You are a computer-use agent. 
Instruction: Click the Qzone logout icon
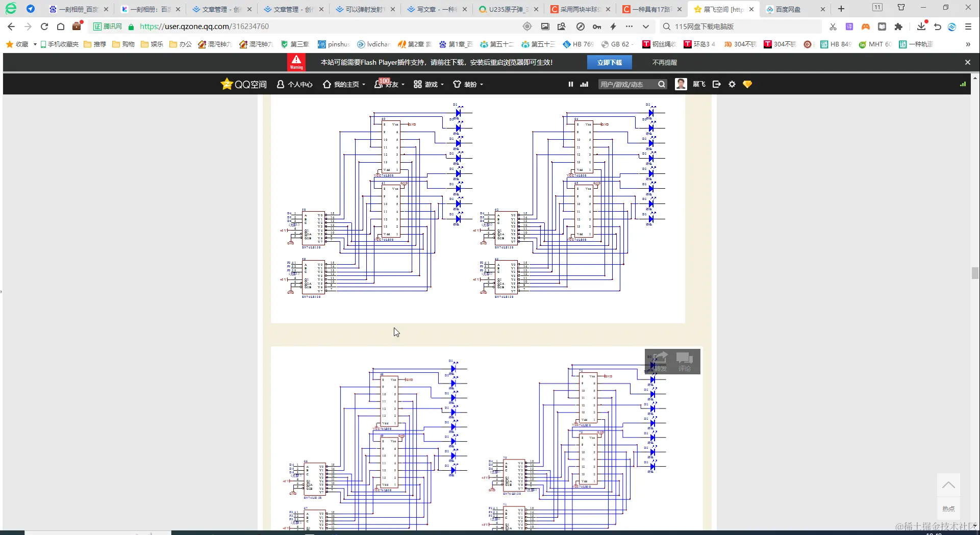717,84
